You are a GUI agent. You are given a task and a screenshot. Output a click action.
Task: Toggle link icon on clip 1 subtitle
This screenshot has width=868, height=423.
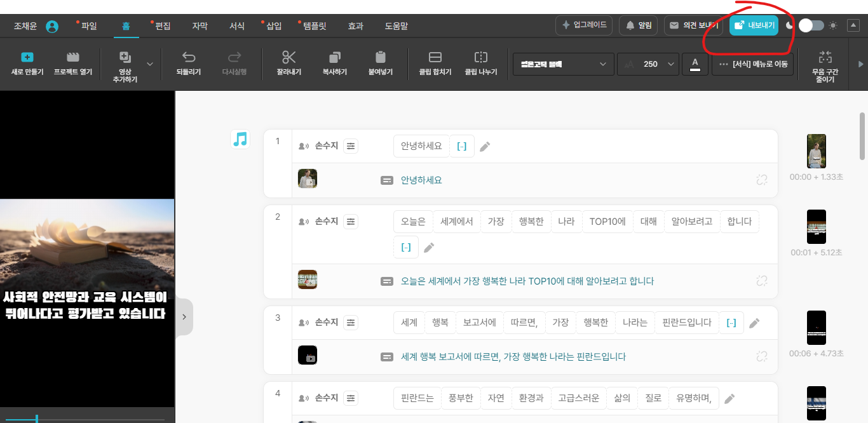(x=762, y=180)
